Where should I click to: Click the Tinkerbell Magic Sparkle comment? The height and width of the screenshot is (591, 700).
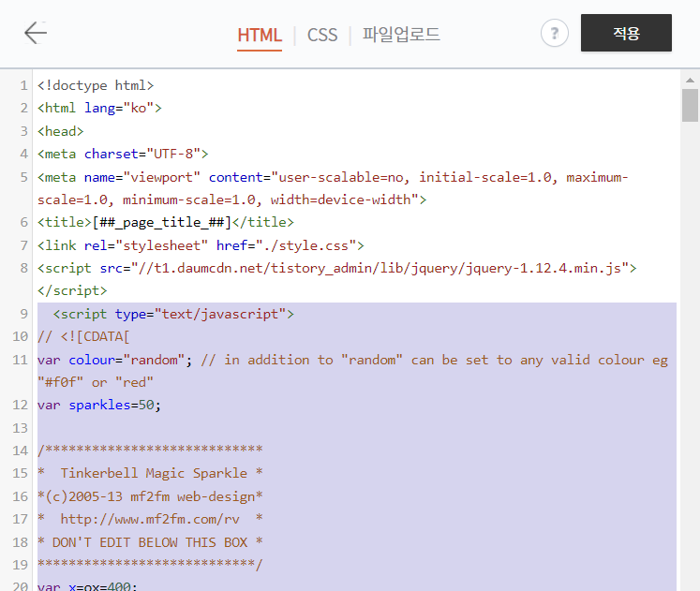pyautogui.click(x=150, y=473)
